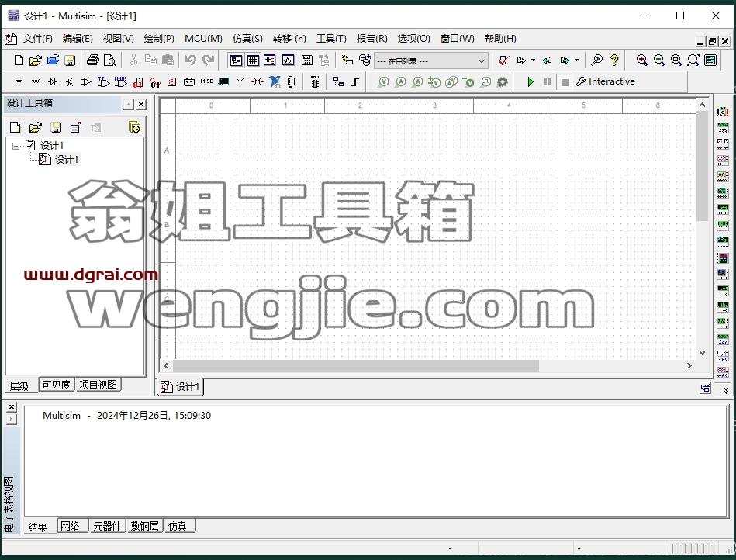Switch to the 可见度 tab

pyautogui.click(x=56, y=385)
